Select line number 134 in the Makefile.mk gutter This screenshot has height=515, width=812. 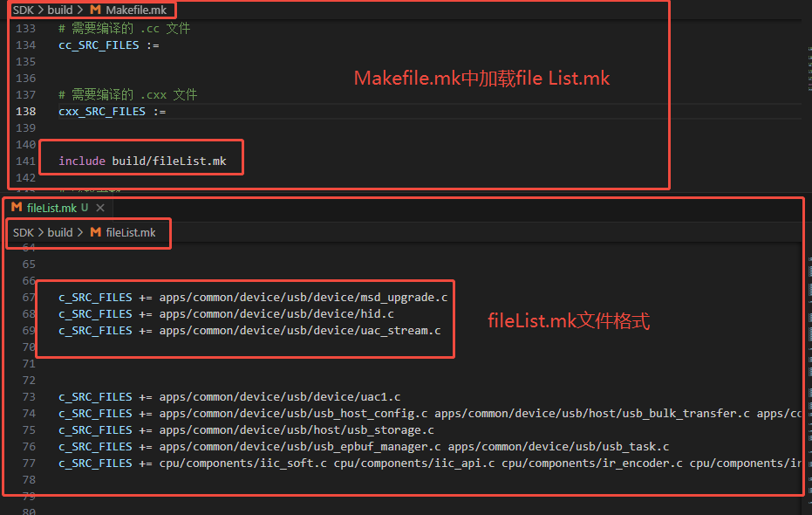click(x=26, y=45)
